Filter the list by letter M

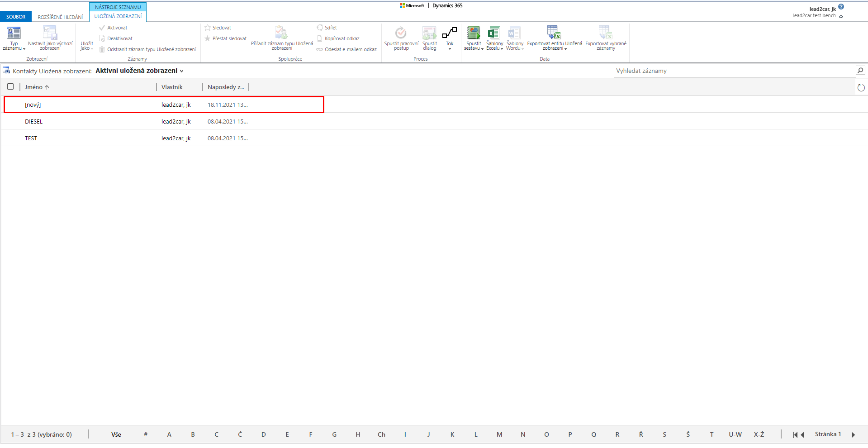(499, 434)
